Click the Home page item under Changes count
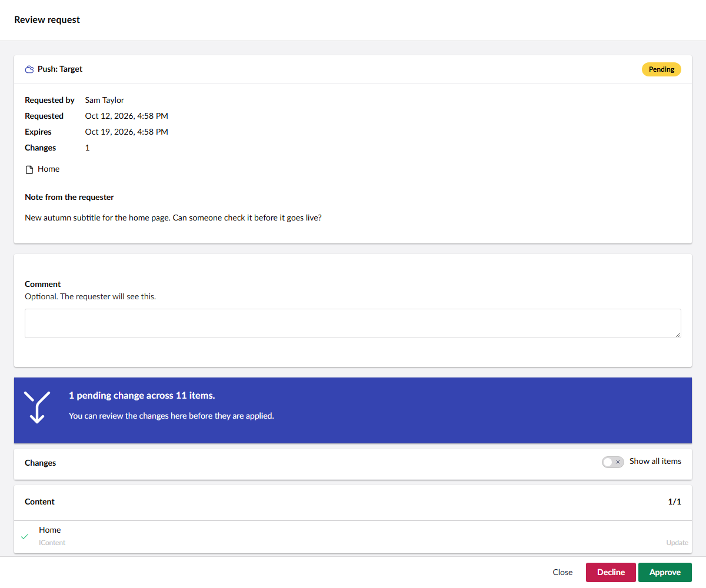 (42, 169)
